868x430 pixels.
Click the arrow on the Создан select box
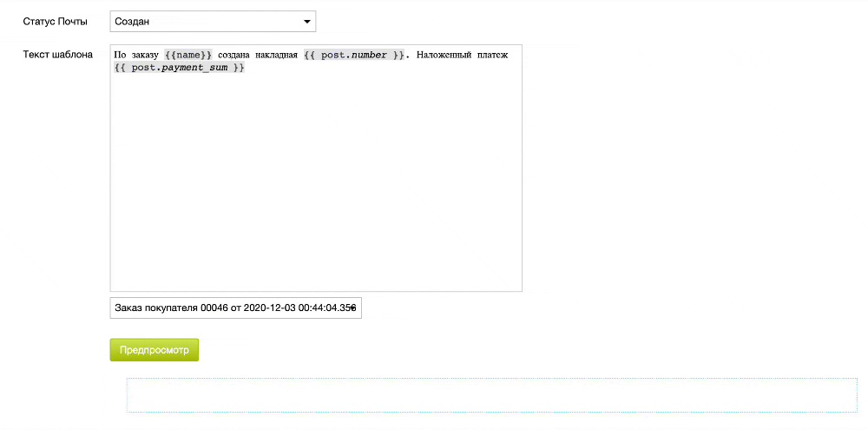pos(306,21)
